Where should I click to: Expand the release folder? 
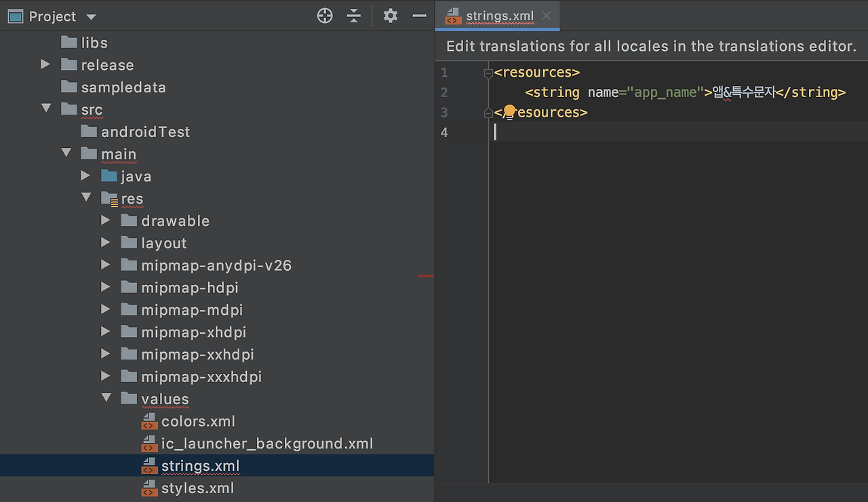tap(45, 64)
